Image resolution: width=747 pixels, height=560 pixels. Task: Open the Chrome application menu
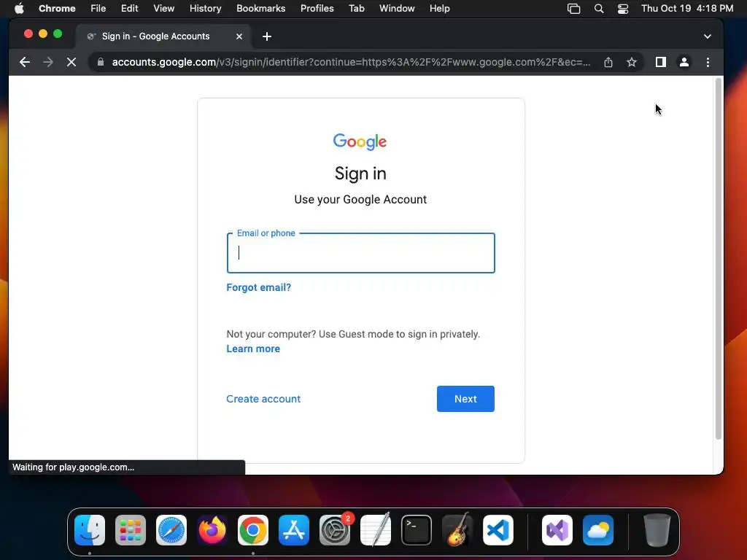[x=57, y=8]
